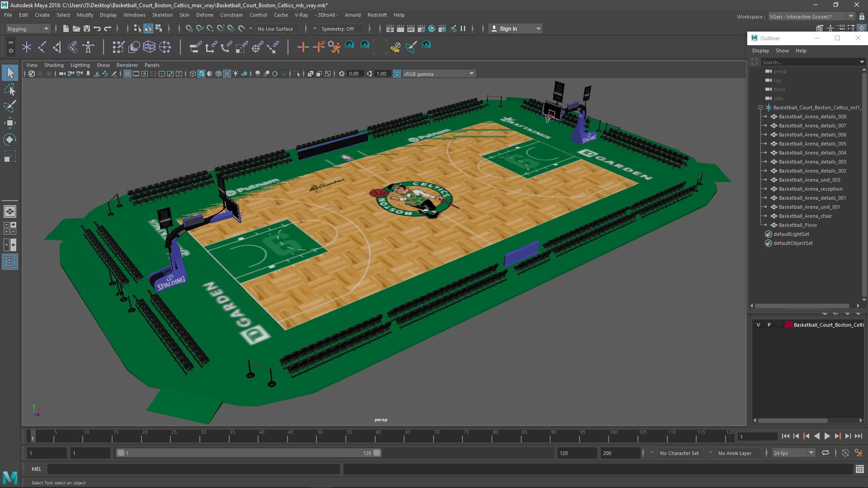Activate the Lasso Select tool in toolbox
This screenshot has height=488, width=868.
10,89
